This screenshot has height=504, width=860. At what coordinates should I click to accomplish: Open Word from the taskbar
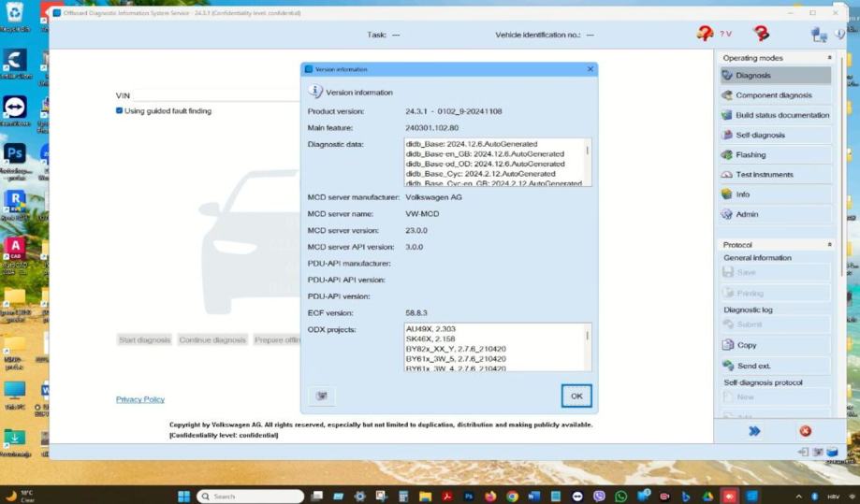click(x=533, y=497)
